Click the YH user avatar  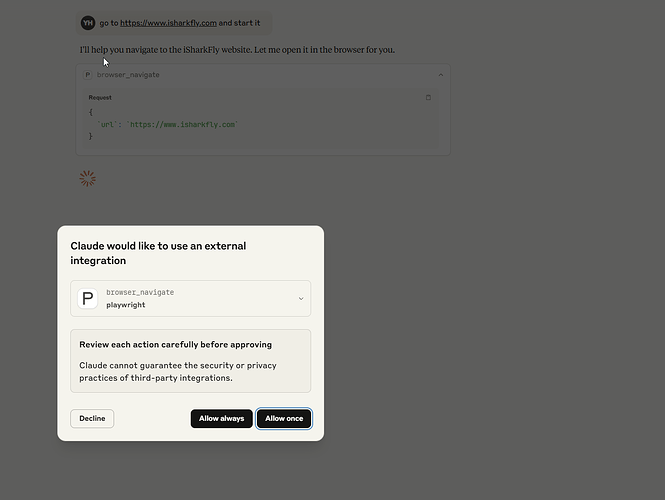point(88,23)
